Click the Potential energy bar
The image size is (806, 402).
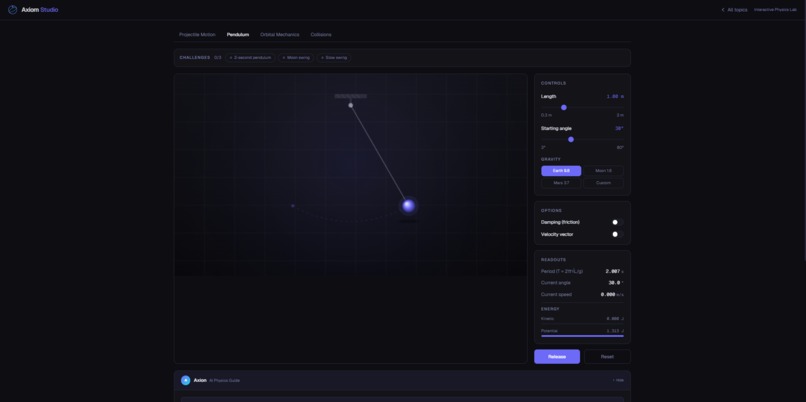[582, 336]
